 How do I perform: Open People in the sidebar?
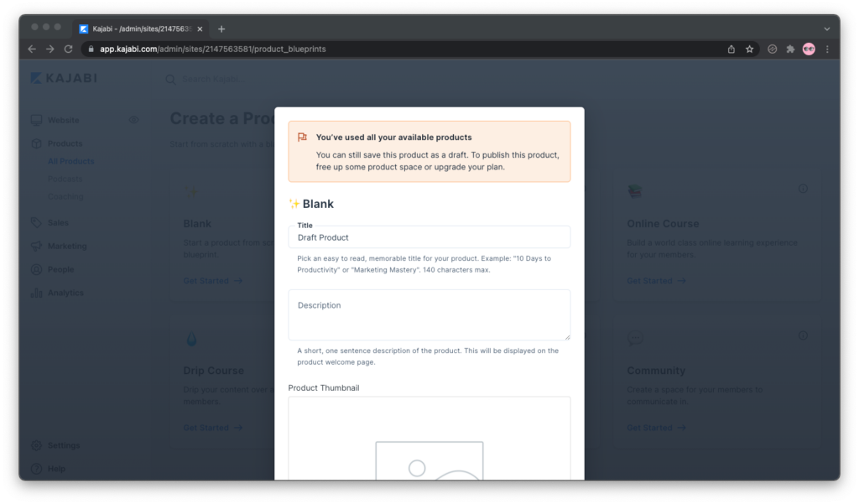tap(60, 269)
